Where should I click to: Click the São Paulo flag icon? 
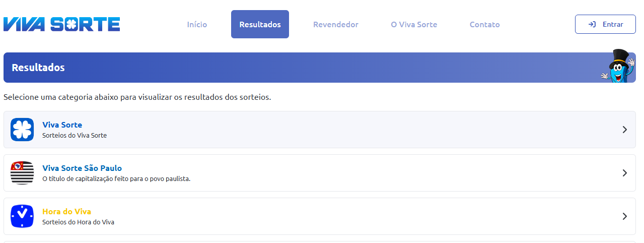pos(22,173)
